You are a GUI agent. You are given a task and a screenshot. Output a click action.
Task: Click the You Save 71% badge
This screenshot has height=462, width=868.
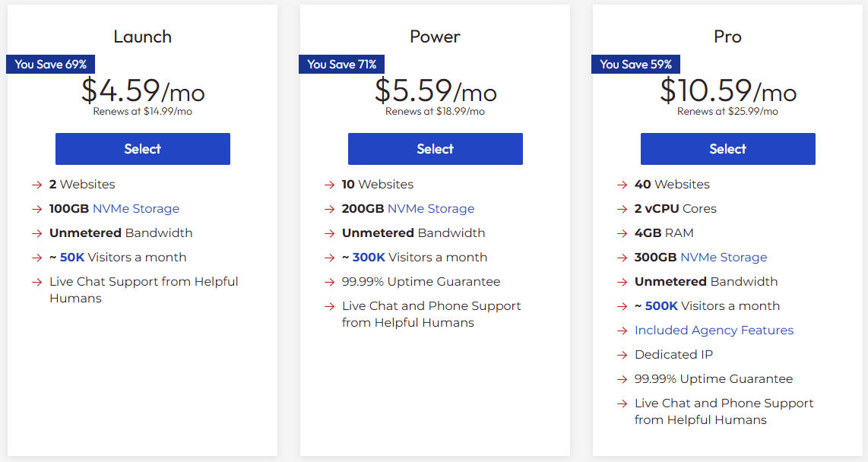[x=341, y=64]
